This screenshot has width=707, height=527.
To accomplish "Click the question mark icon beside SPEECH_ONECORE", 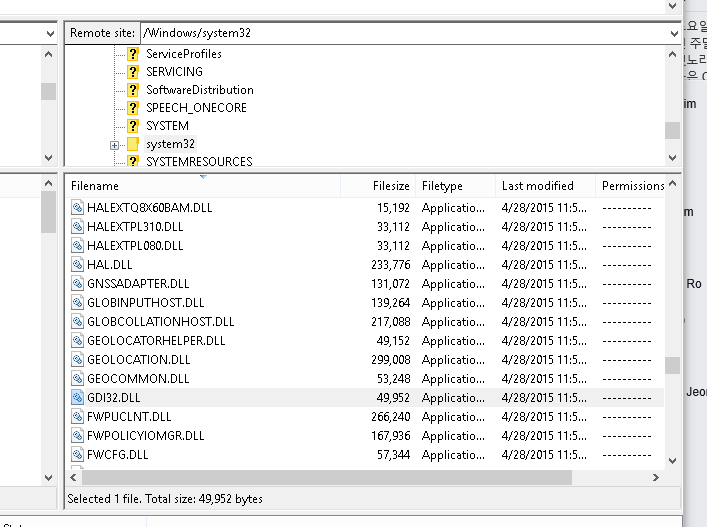I will tap(133, 108).
